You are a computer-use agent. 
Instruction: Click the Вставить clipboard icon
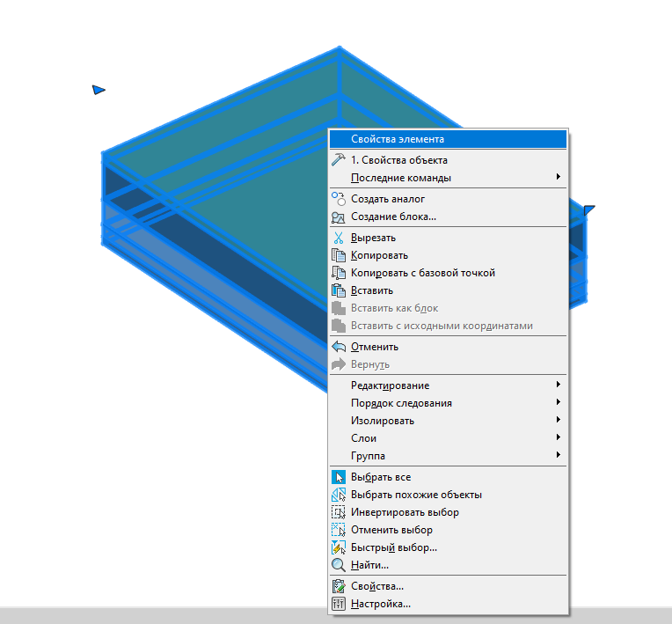click(339, 290)
